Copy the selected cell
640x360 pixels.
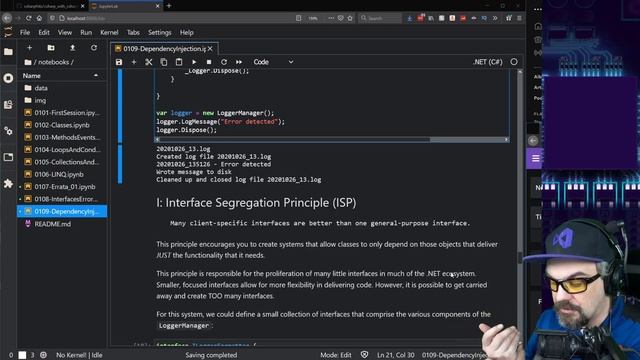[164, 62]
